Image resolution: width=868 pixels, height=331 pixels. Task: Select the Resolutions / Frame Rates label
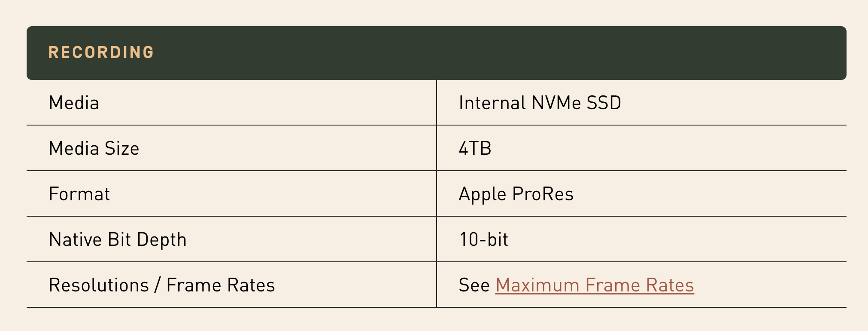(162, 285)
